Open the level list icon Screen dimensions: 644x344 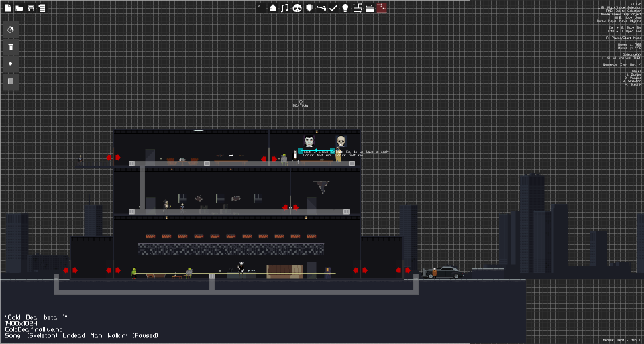tap(42, 8)
